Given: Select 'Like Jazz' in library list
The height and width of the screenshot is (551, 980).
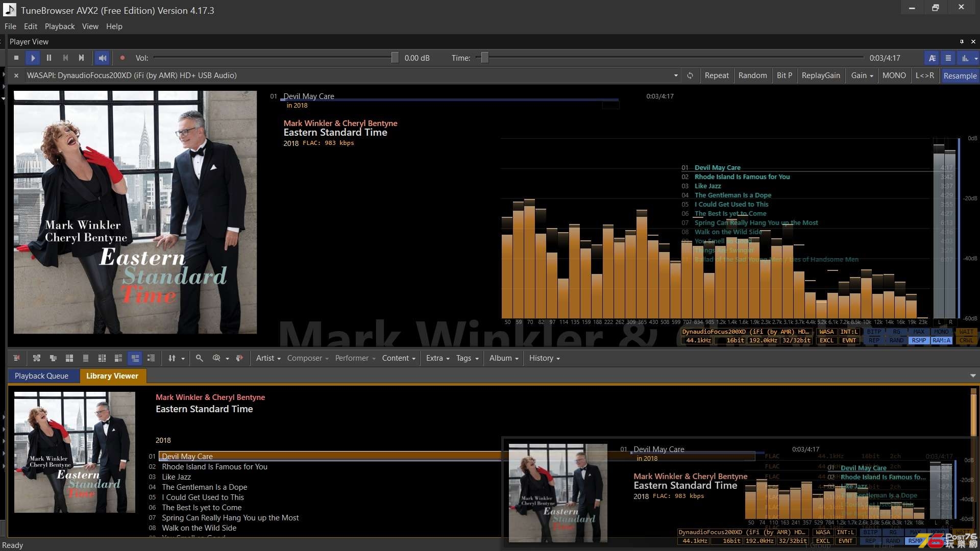Looking at the screenshot, I should [176, 477].
